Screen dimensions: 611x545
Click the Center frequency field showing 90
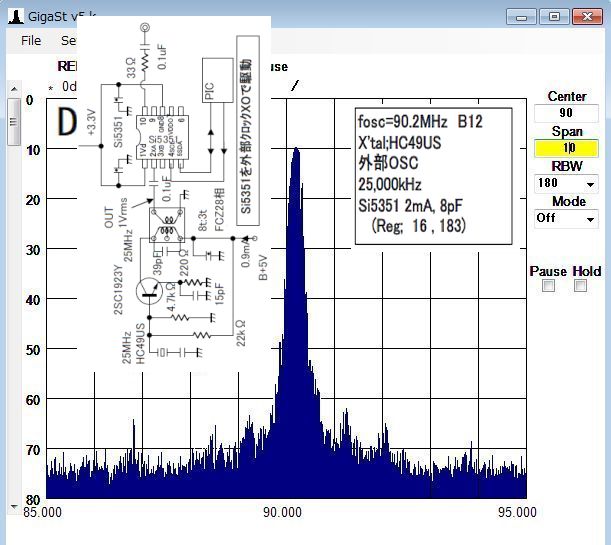coord(566,113)
